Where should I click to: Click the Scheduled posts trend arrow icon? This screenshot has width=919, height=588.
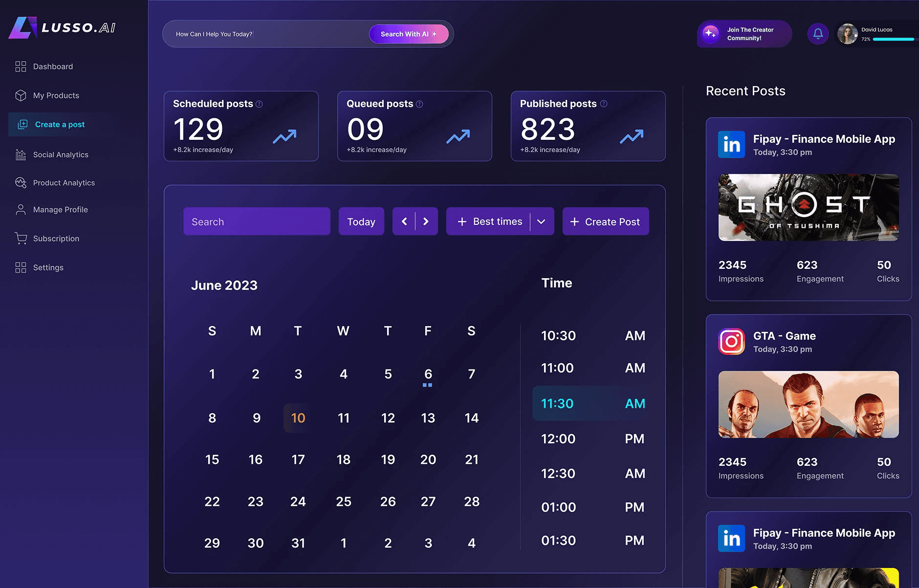284,136
